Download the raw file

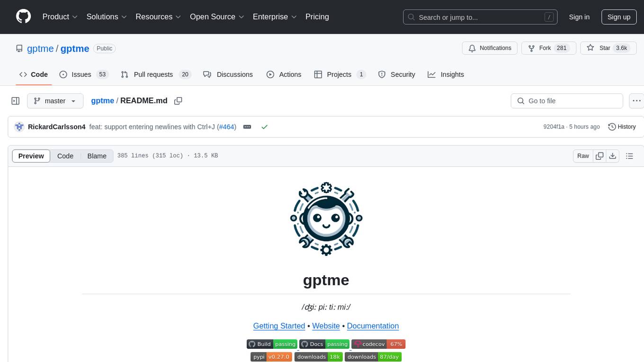612,156
